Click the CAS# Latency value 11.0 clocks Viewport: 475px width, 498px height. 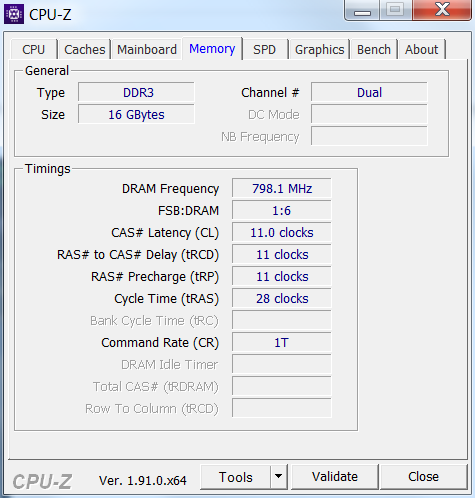point(282,232)
